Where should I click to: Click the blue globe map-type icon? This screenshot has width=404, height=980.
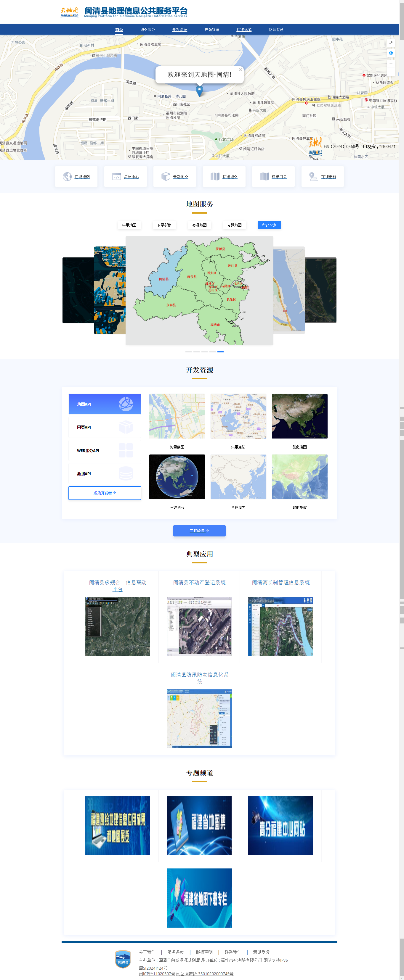coord(391,53)
